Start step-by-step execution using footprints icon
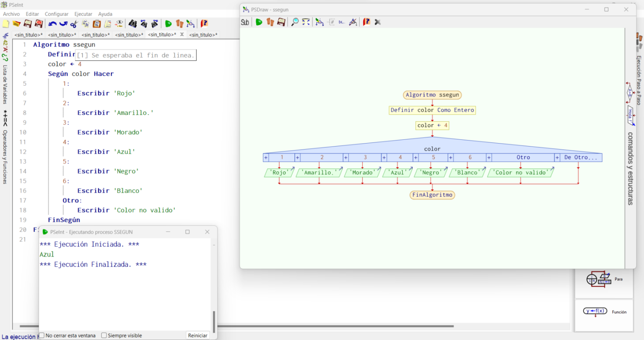 coord(179,24)
